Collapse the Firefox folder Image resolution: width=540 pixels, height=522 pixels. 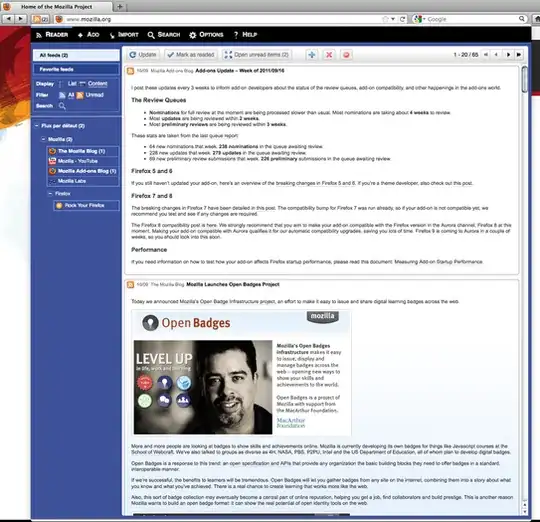click(50, 194)
